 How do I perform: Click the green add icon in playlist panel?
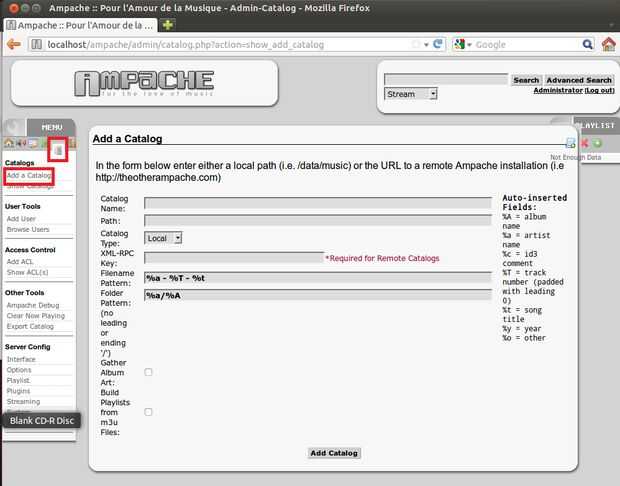click(x=597, y=143)
